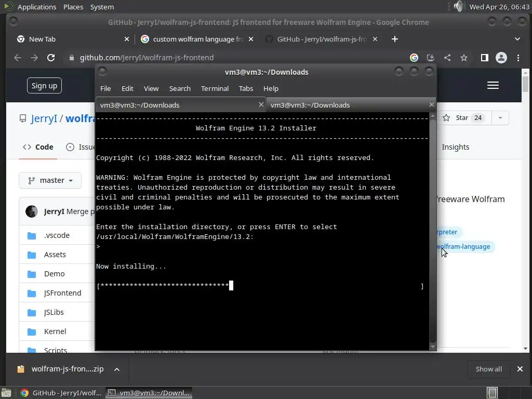The height and width of the screenshot is (399, 532).
Task: Open wolfram-language topic tag
Action: tap(464, 247)
